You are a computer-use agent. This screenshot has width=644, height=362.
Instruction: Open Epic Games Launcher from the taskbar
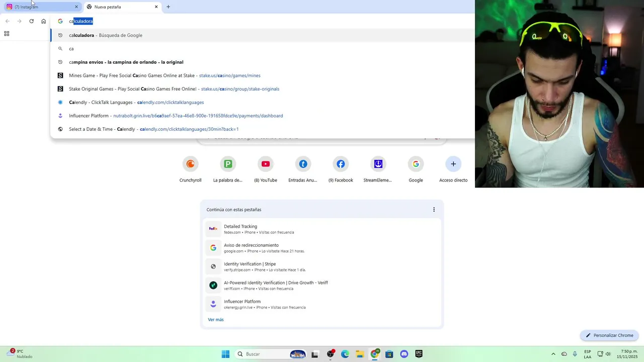(x=419, y=354)
